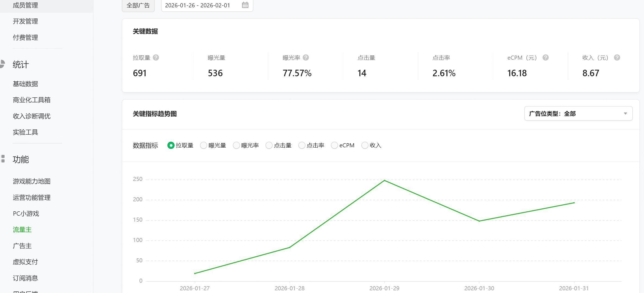The image size is (644, 293).
Task: Select the eCPM radio button
Action: click(334, 145)
